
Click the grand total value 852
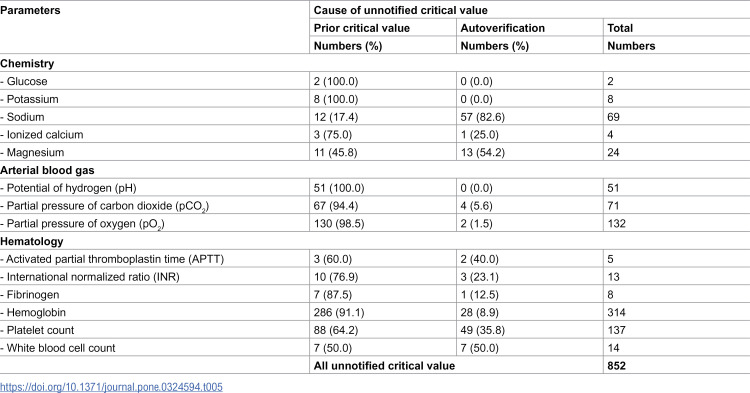[x=617, y=366]
